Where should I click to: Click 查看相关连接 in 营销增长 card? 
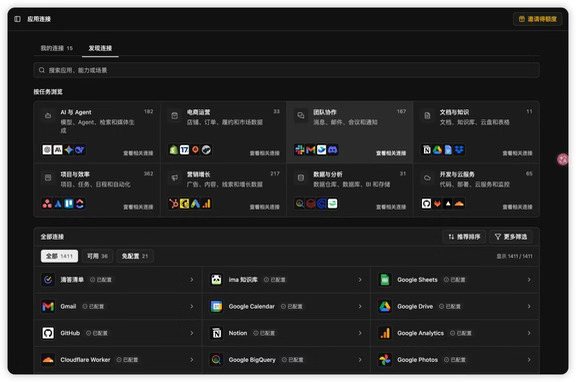coord(264,207)
